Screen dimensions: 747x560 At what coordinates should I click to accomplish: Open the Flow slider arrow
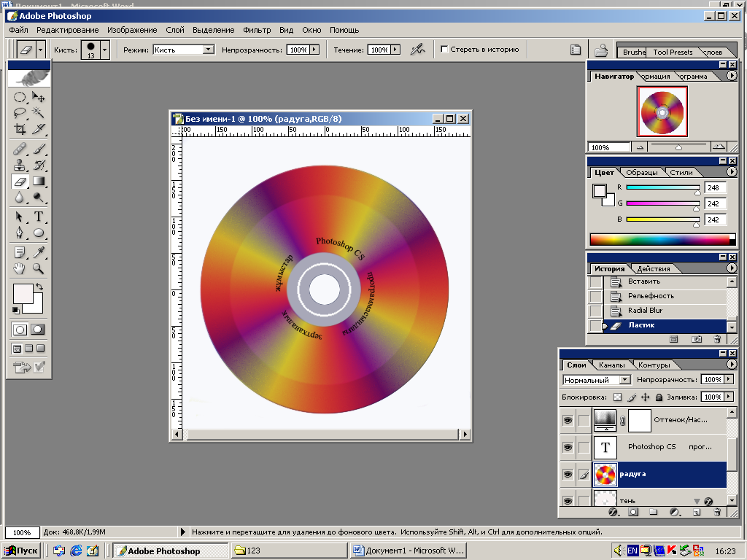[x=395, y=50]
